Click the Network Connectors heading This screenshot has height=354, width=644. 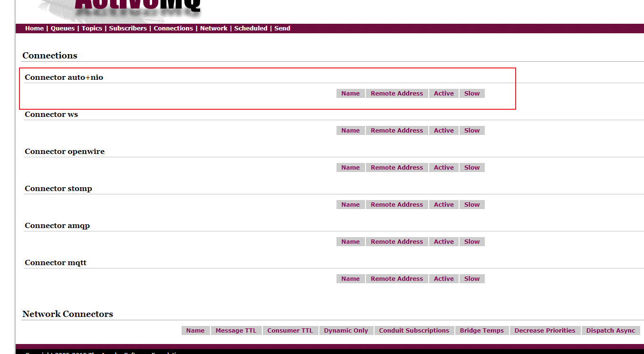coord(67,314)
